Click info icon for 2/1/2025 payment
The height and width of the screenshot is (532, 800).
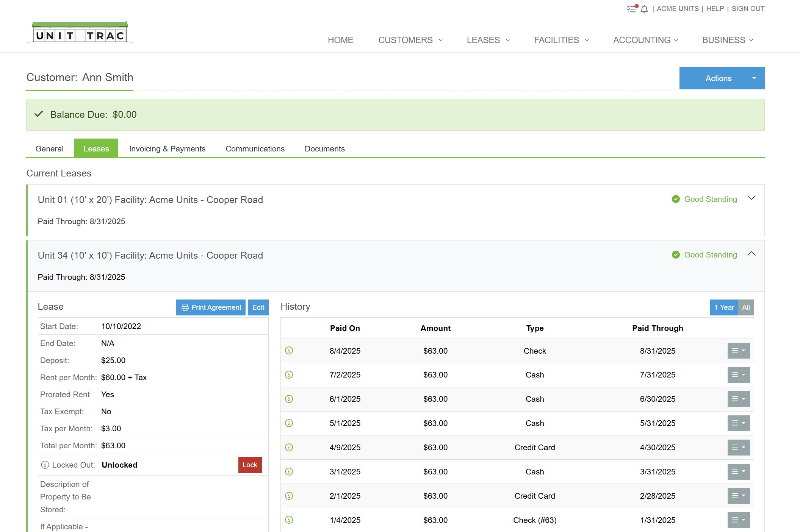(289, 496)
